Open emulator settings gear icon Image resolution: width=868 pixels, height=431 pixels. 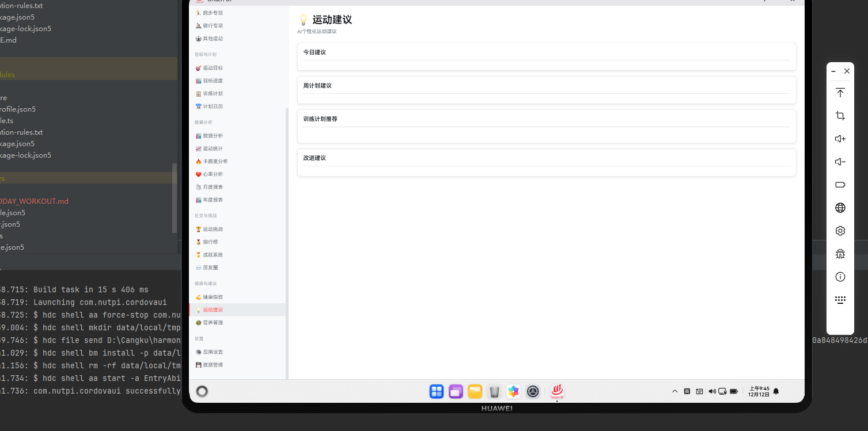(840, 231)
